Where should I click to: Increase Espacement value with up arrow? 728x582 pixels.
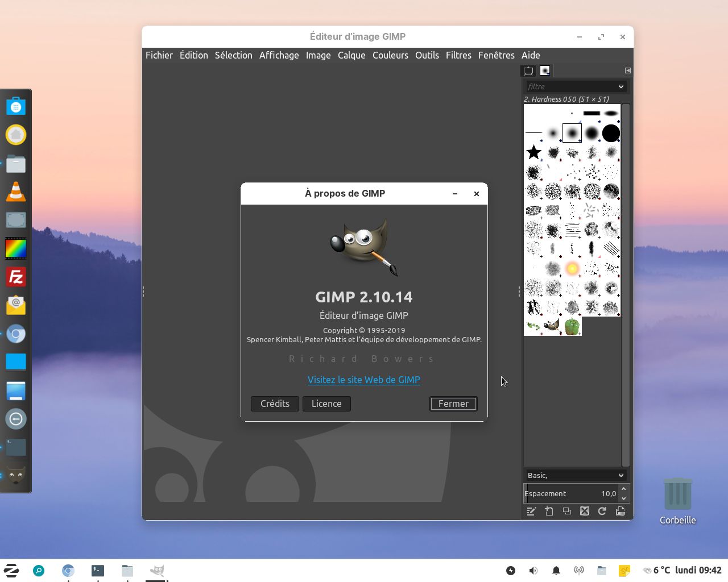coord(624,489)
